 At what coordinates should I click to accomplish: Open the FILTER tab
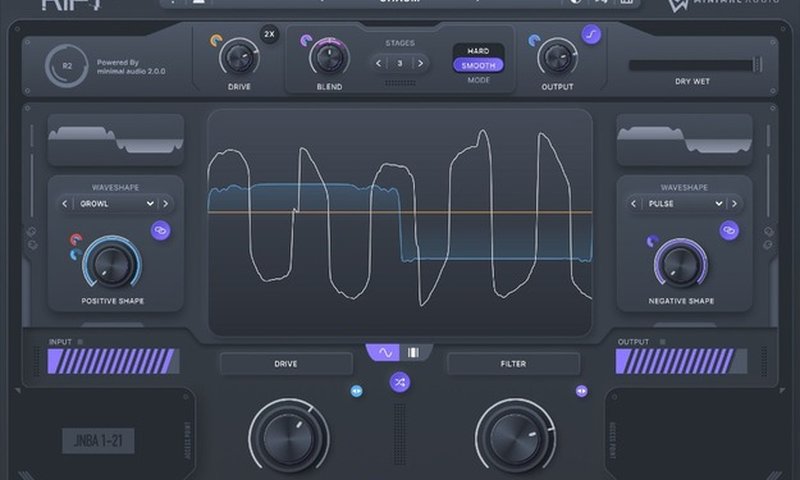click(513, 364)
